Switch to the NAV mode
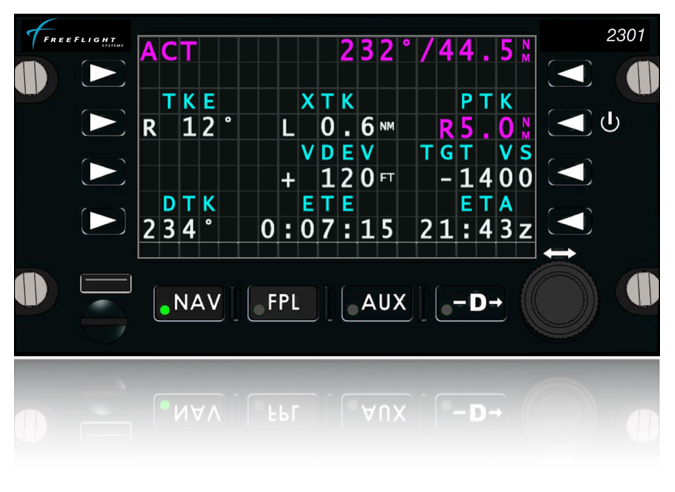 point(188,303)
